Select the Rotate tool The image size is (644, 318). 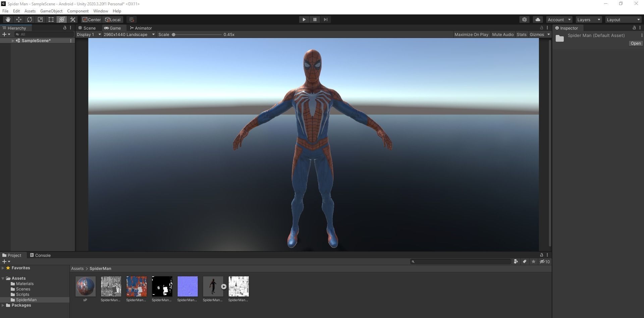point(30,19)
